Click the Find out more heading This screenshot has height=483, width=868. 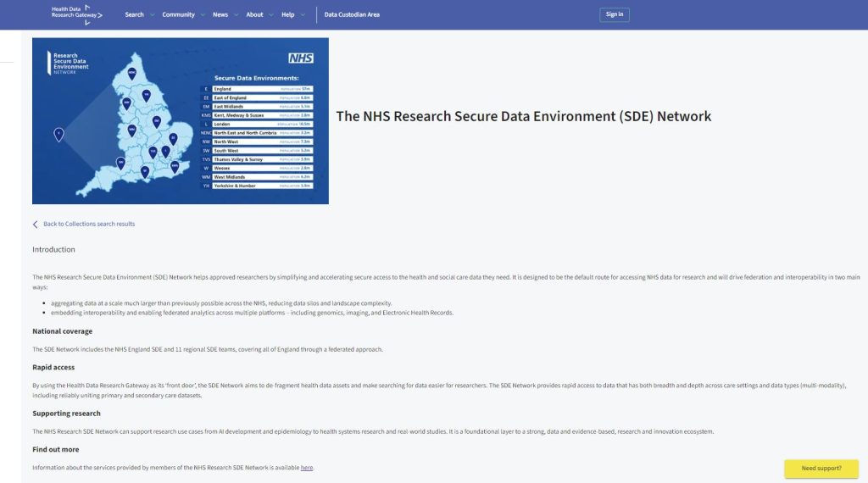55,449
